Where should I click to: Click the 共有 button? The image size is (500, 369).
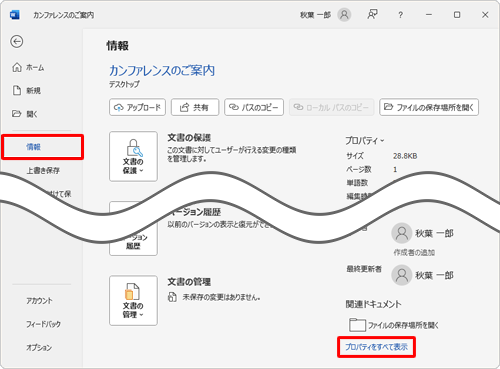pos(195,107)
